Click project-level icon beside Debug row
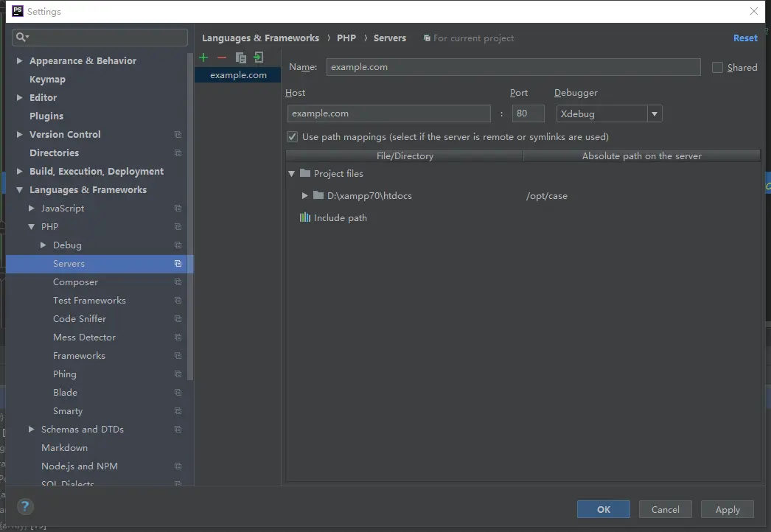771x532 pixels. coord(178,245)
